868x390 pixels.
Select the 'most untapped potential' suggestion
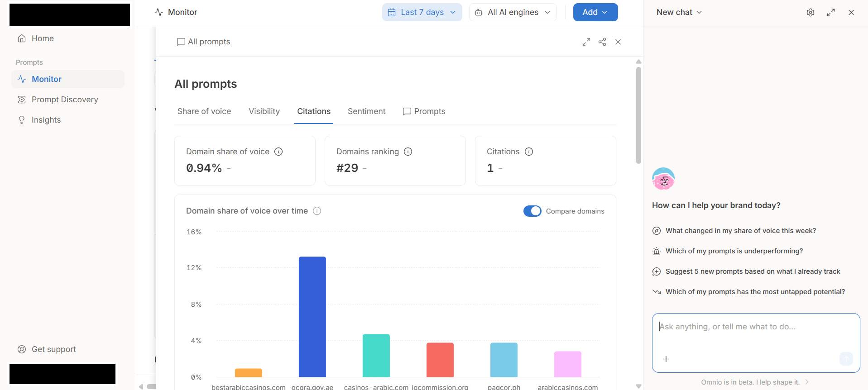click(x=748, y=292)
